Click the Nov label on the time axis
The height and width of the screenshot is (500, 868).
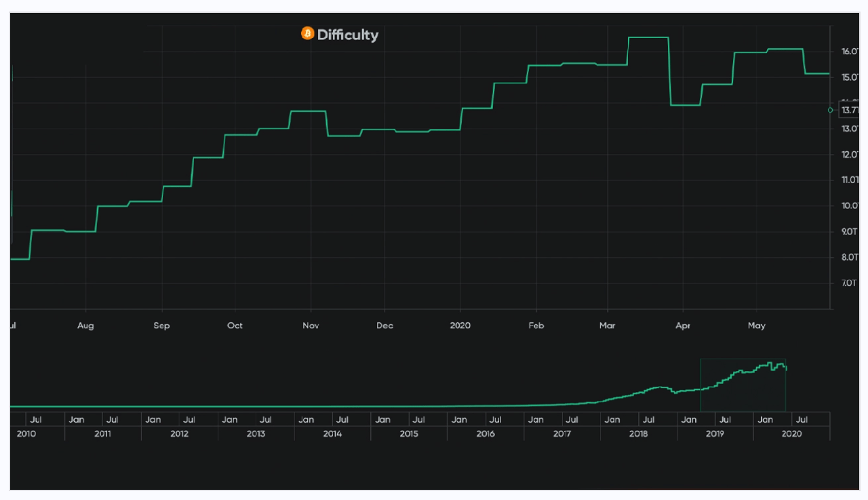pyautogui.click(x=311, y=326)
